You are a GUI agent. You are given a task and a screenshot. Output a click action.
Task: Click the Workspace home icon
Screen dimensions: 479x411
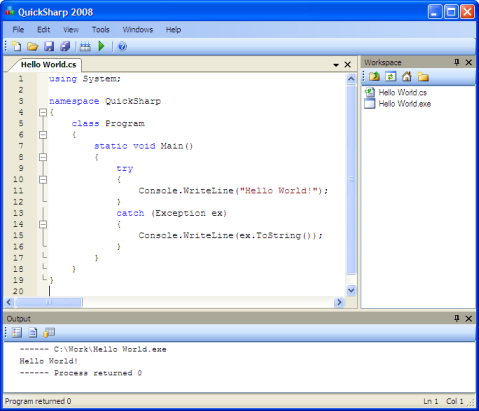click(407, 77)
